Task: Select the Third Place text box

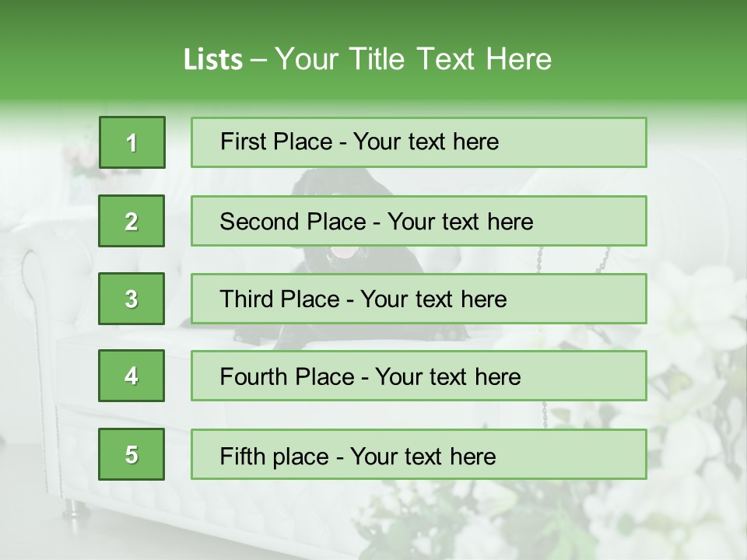Action: click(x=419, y=299)
